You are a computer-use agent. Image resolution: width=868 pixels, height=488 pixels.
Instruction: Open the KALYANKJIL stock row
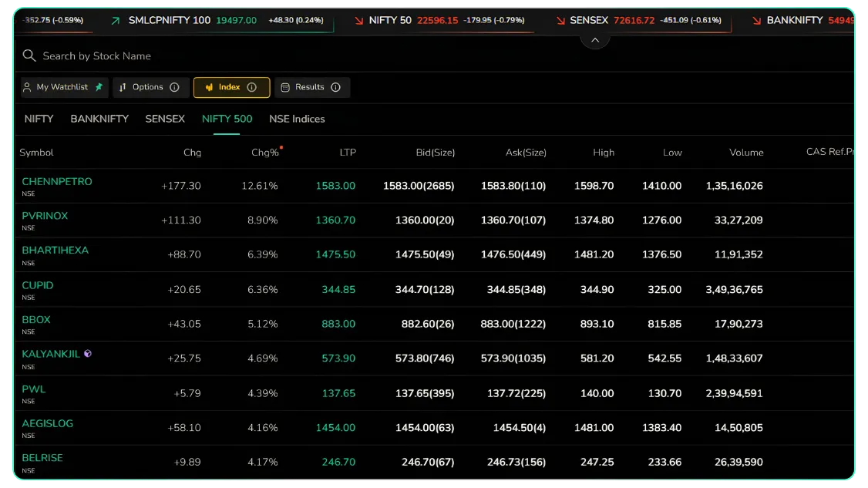[435, 358]
